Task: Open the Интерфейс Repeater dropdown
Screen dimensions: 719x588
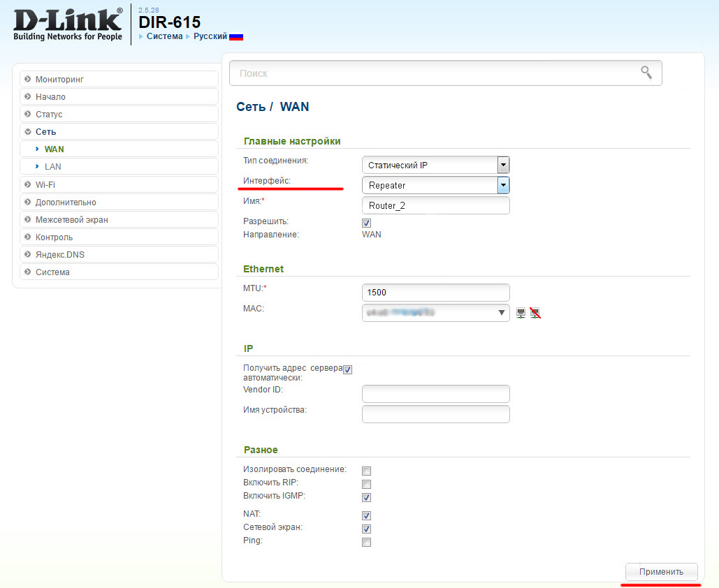Action: [435, 185]
